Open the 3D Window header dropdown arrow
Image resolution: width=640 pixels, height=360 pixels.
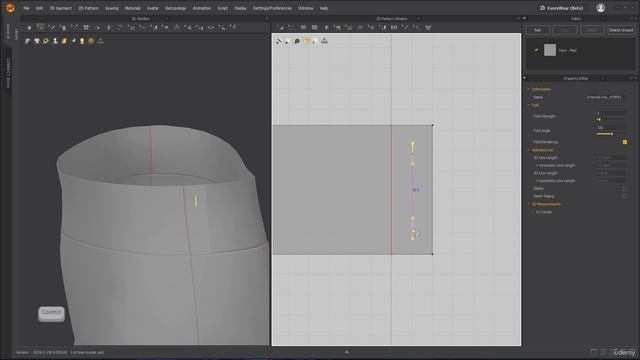[x=167, y=19]
